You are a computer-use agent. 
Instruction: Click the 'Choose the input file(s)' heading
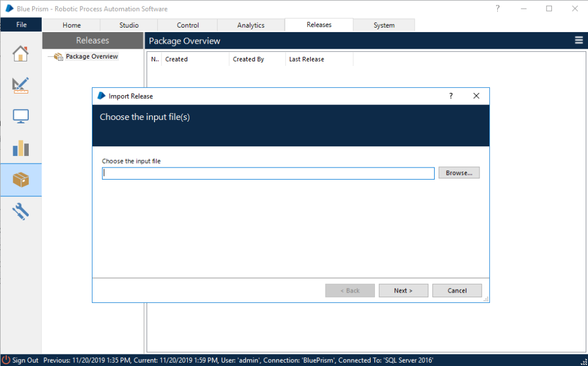(x=145, y=117)
